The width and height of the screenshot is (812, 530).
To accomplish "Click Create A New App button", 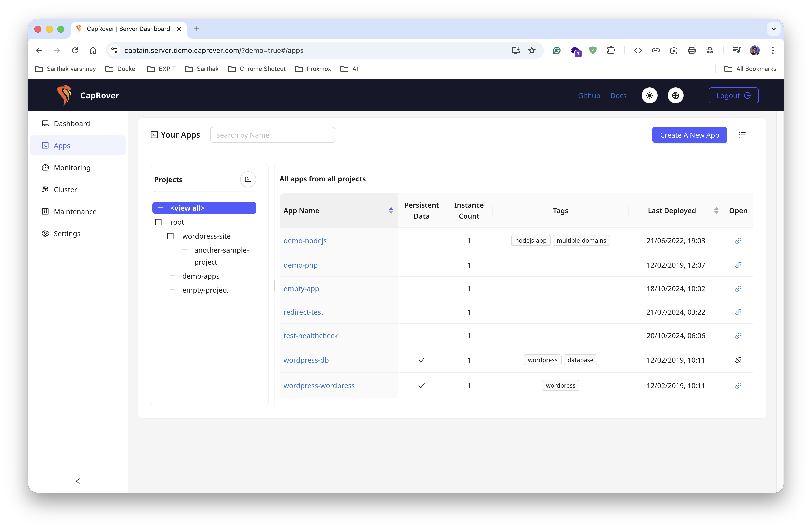I will click(x=689, y=135).
